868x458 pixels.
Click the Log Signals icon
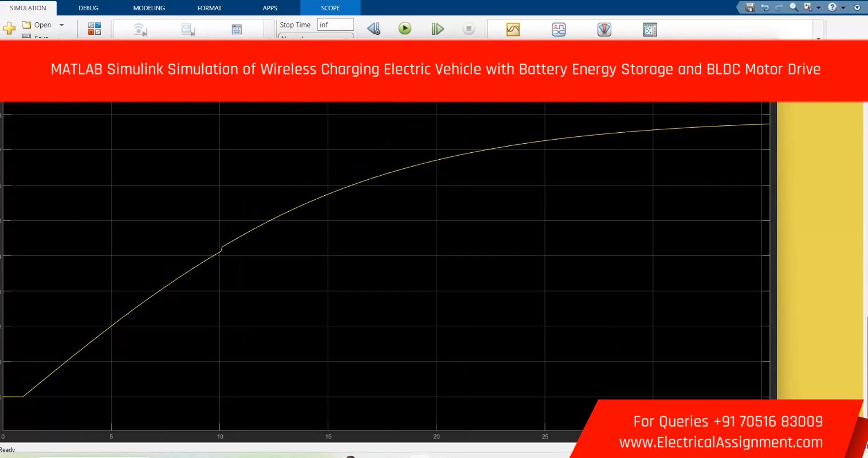click(140, 30)
